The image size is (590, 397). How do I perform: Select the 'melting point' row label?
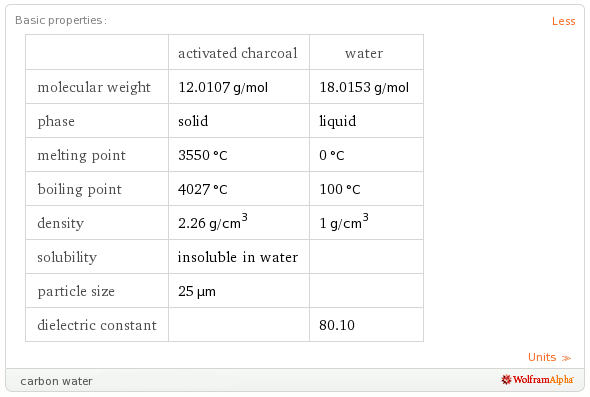click(82, 155)
